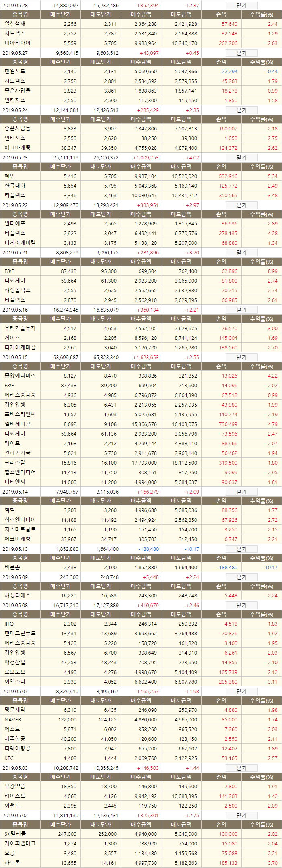Click the stock name 한국내화
The image size is (282, 868).
(15, 186)
